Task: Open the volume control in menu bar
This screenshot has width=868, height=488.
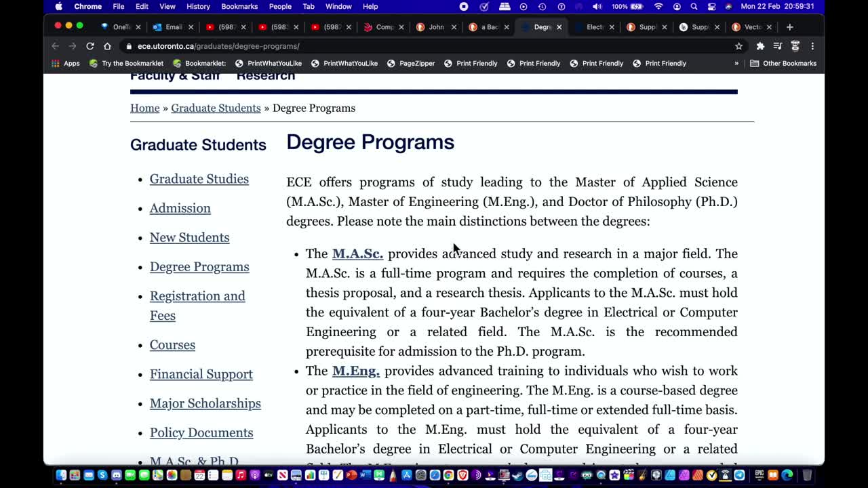Action: point(597,6)
